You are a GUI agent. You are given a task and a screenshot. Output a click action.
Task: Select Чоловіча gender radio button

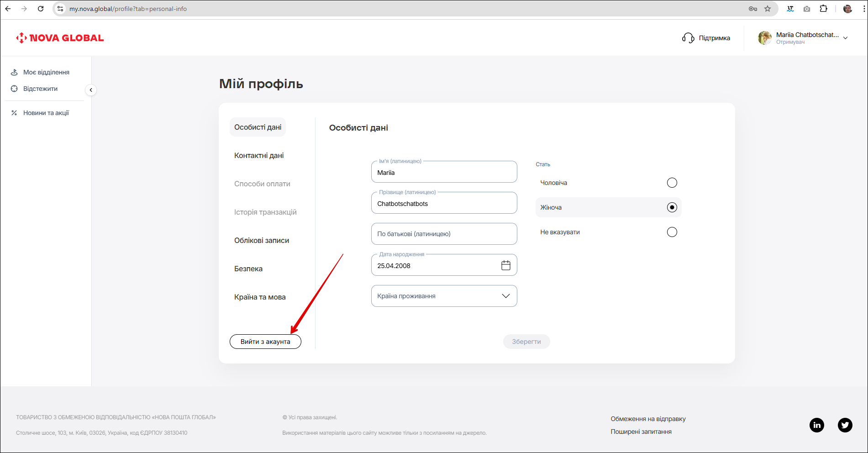point(672,183)
